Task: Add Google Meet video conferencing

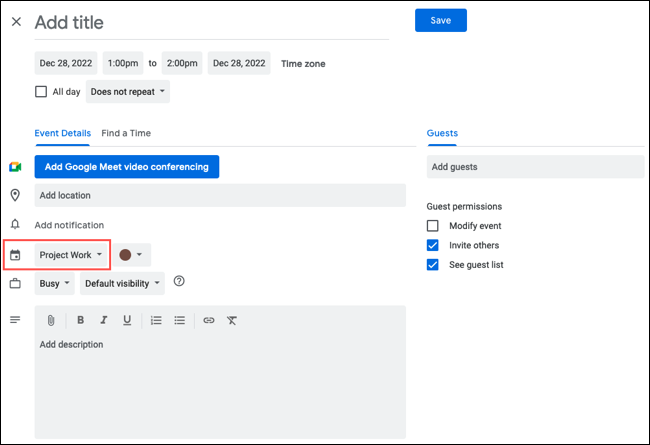Action: pos(127,167)
